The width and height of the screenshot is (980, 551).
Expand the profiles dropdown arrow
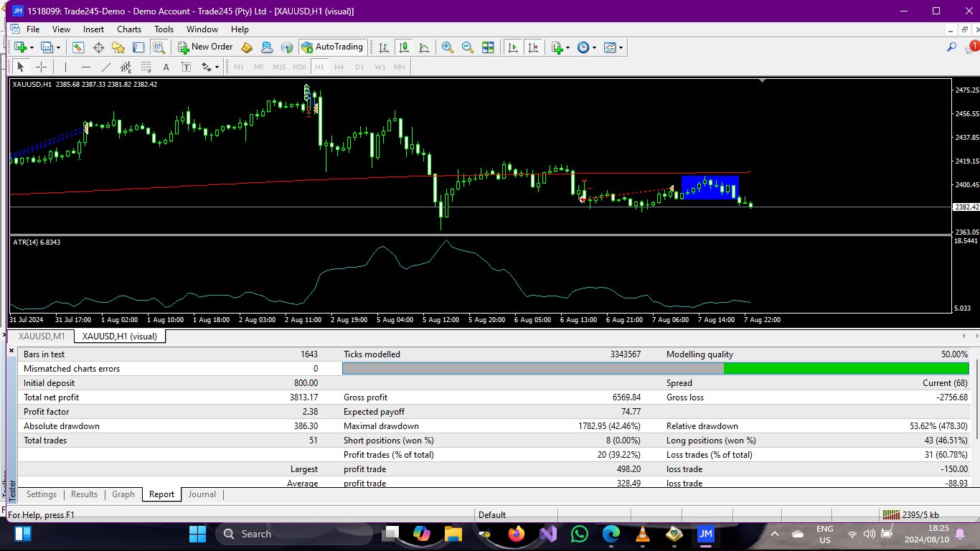(x=60, y=47)
